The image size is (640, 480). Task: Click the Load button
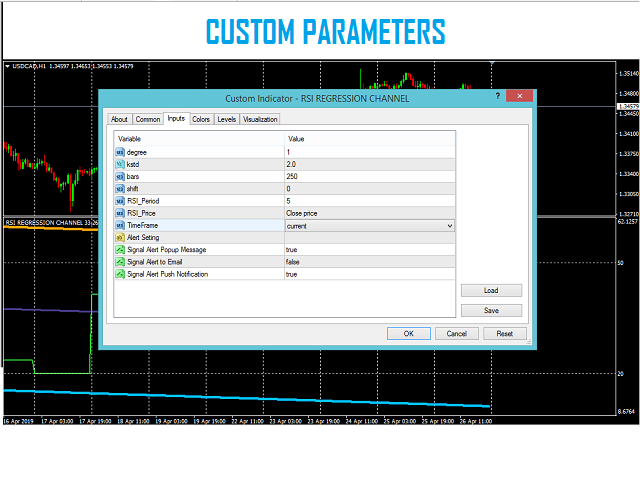[491, 291]
